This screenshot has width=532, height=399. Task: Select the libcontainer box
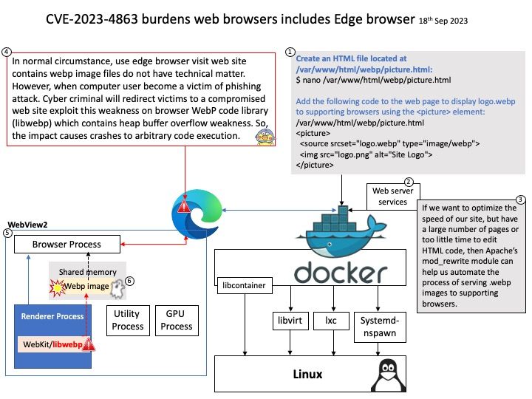(x=245, y=285)
